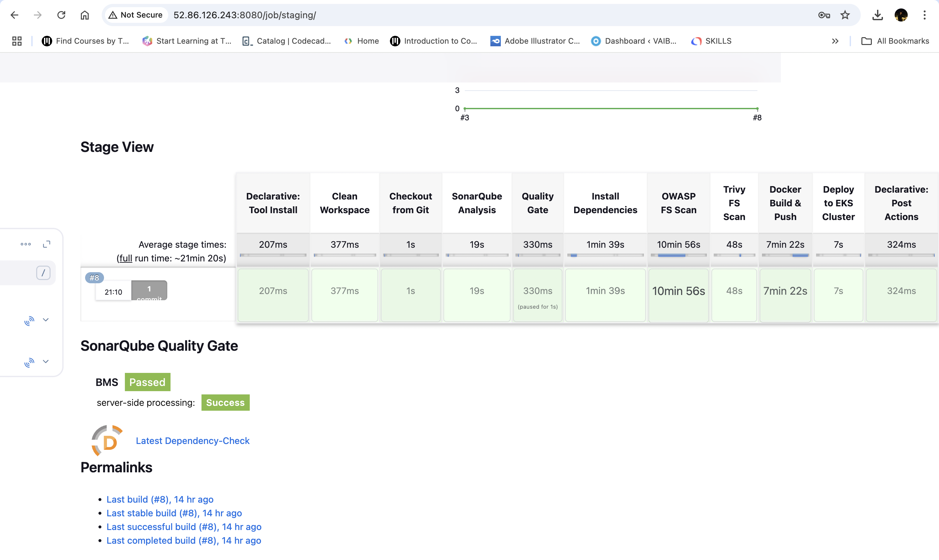Go back to the previous page
This screenshot has width=939, height=560.
(14, 15)
